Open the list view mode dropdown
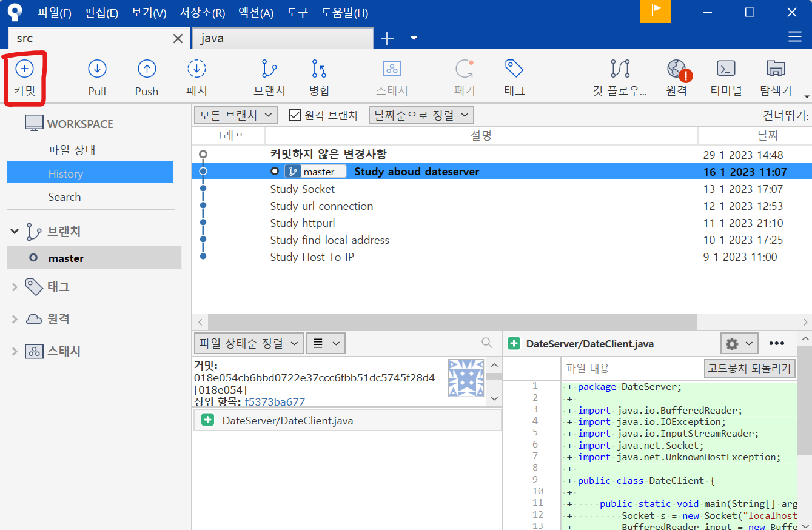Image resolution: width=812 pixels, height=530 pixels. point(326,343)
